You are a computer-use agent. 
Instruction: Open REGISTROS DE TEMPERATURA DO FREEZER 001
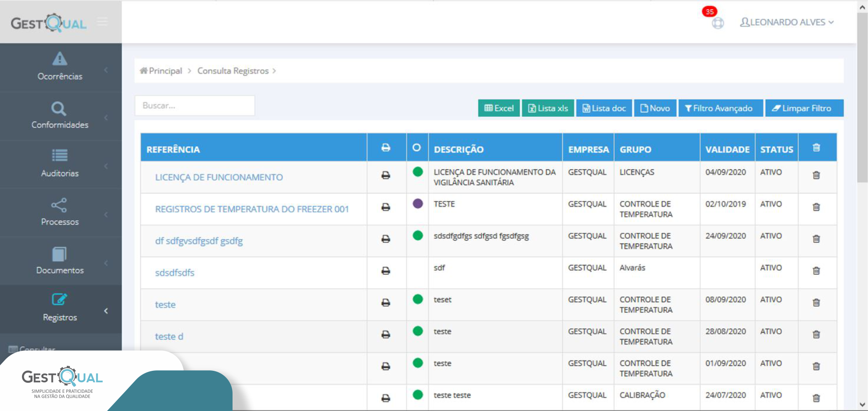252,209
